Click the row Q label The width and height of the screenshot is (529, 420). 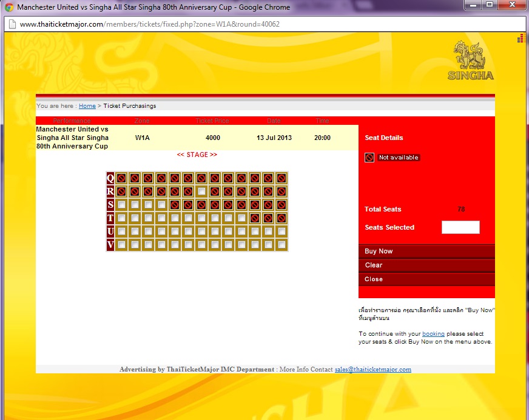click(x=110, y=178)
